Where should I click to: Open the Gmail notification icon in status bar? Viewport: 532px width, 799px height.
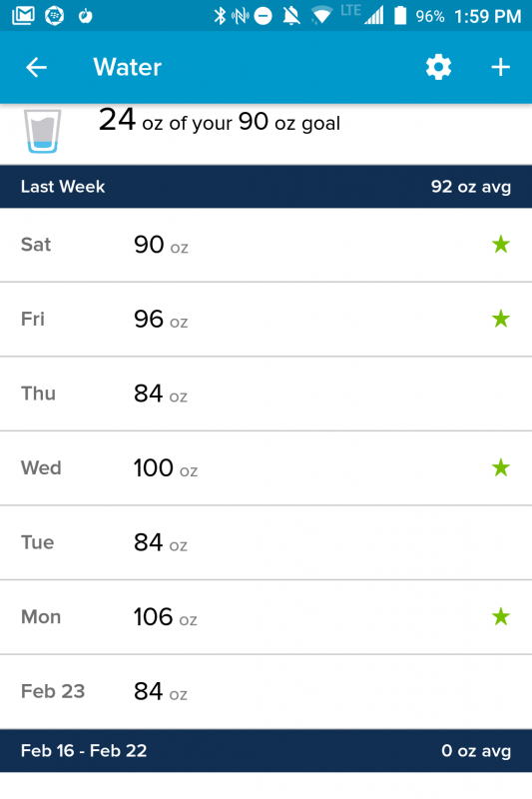coord(23,16)
